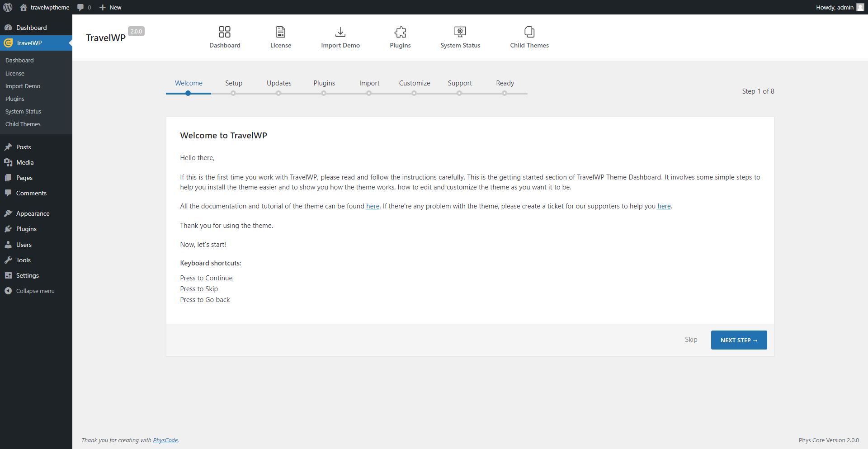Click the Settings icon in sidebar
This screenshot has height=449, width=868.
click(8, 275)
